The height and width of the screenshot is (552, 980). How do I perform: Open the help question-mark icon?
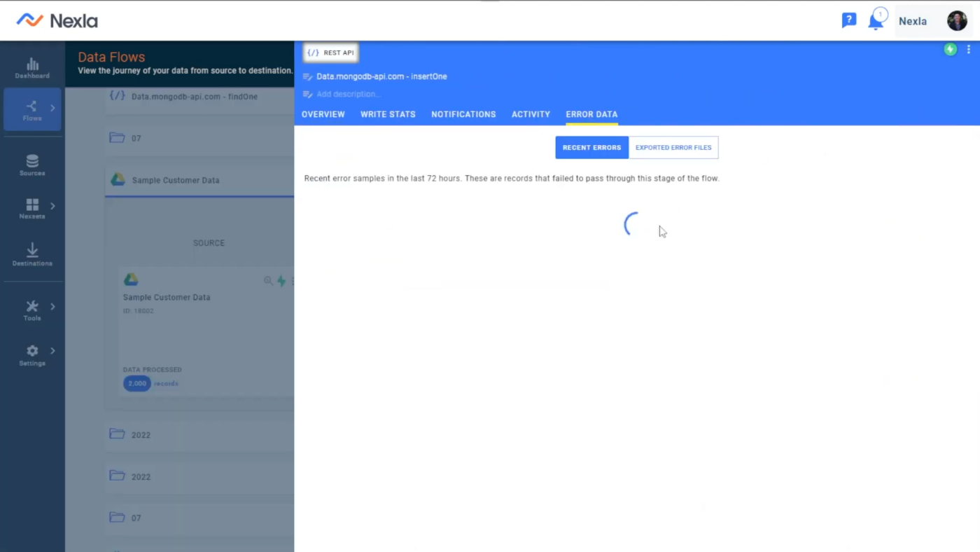(x=849, y=20)
